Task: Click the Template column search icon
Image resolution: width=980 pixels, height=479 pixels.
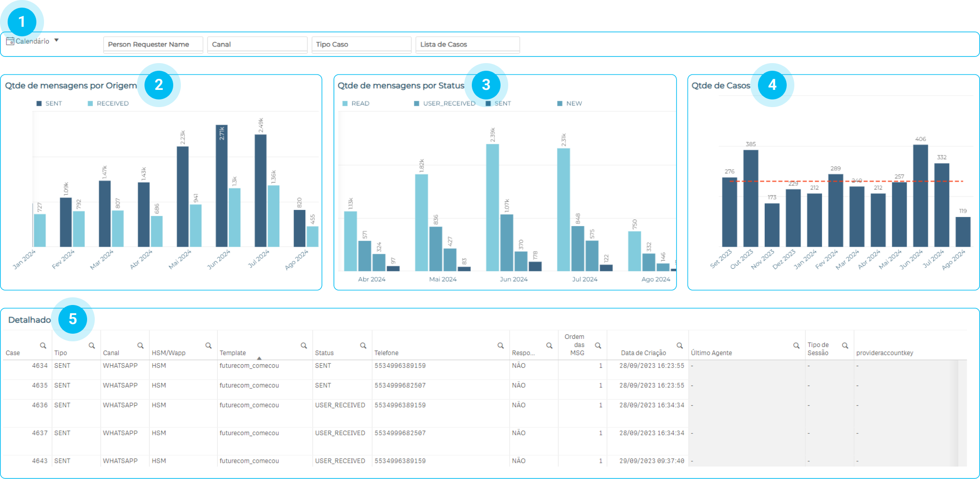Action: [x=304, y=346]
